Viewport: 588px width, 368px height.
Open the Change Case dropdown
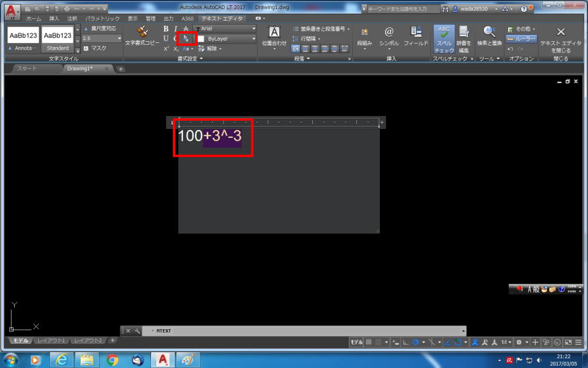pyautogui.click(x=188, y=49)
